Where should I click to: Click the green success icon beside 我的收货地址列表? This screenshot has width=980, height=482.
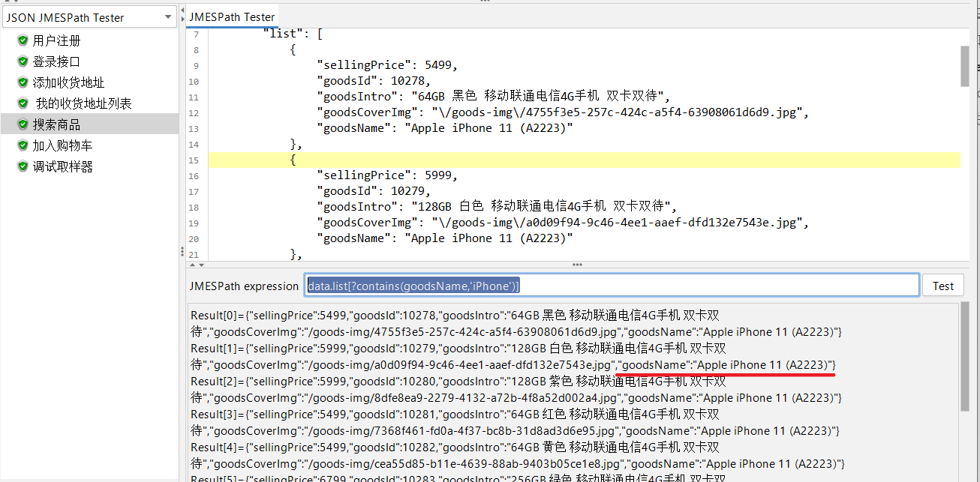[23, 103]
